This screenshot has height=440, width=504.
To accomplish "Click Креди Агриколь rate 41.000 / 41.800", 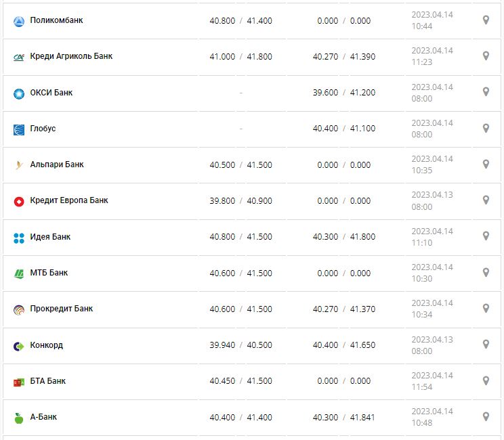I will (240, 57).
